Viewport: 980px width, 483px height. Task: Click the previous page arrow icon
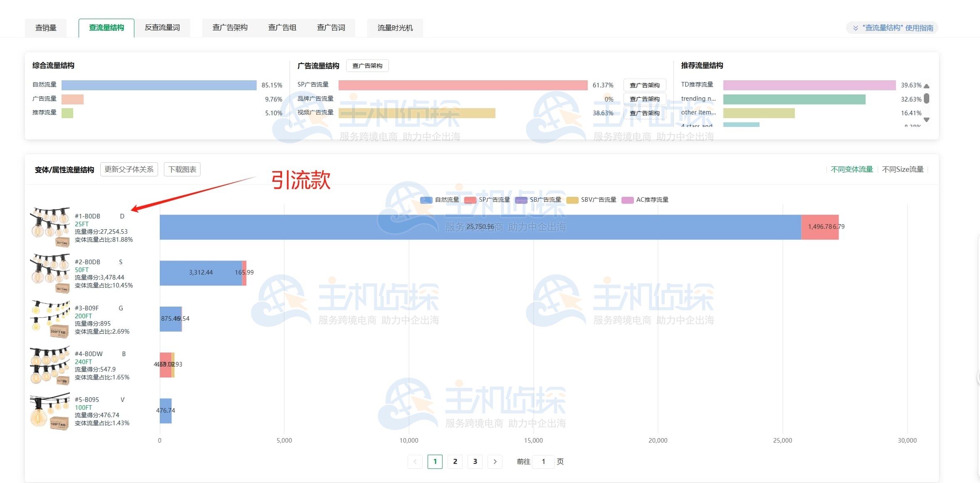pos(415,461)
